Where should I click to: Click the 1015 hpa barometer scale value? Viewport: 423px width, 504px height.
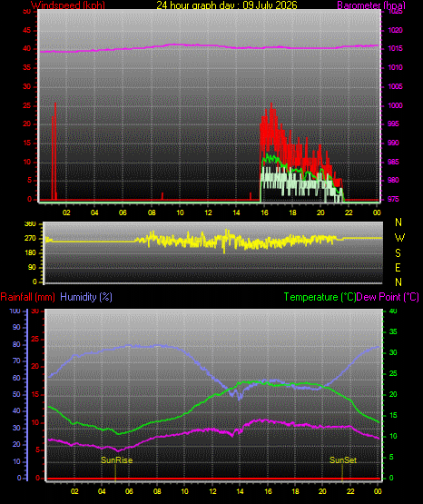(x=396, y=49)
